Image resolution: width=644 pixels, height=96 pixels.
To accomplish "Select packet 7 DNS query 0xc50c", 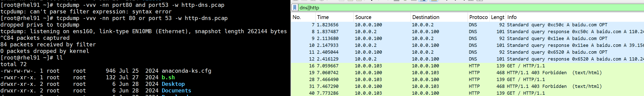I will coord(467,25).
